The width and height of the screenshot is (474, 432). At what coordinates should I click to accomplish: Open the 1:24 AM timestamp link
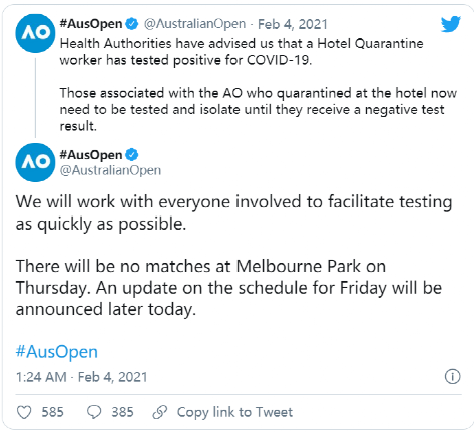tap(81, 377)
